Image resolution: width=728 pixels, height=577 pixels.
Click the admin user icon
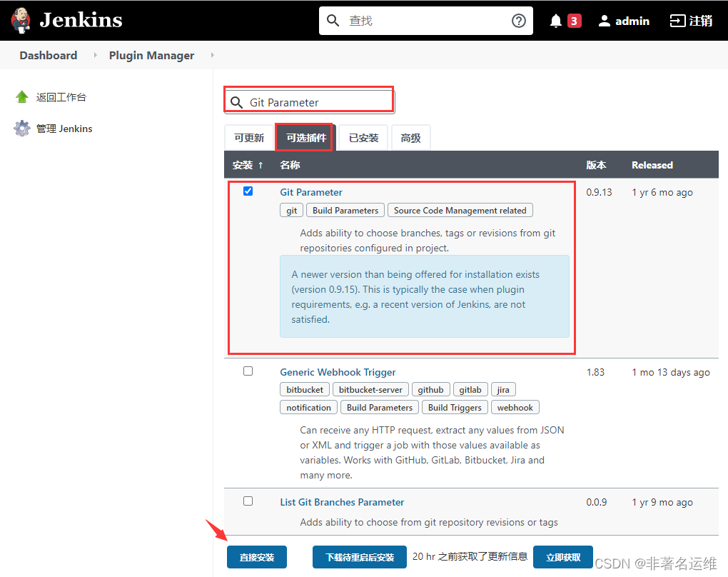click(x=604, y=21)
